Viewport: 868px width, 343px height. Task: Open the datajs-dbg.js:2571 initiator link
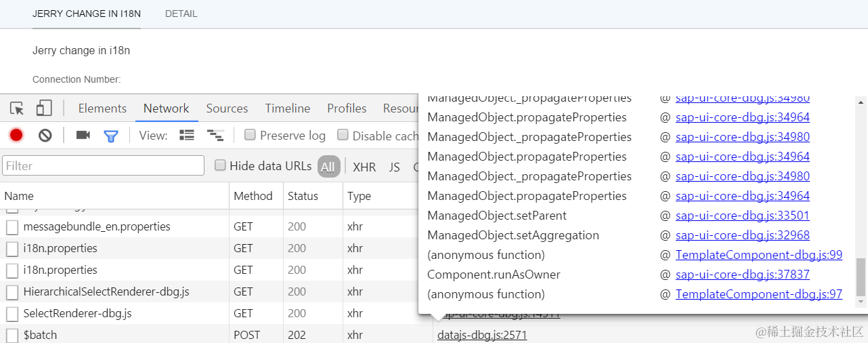[x=482, y=335]
